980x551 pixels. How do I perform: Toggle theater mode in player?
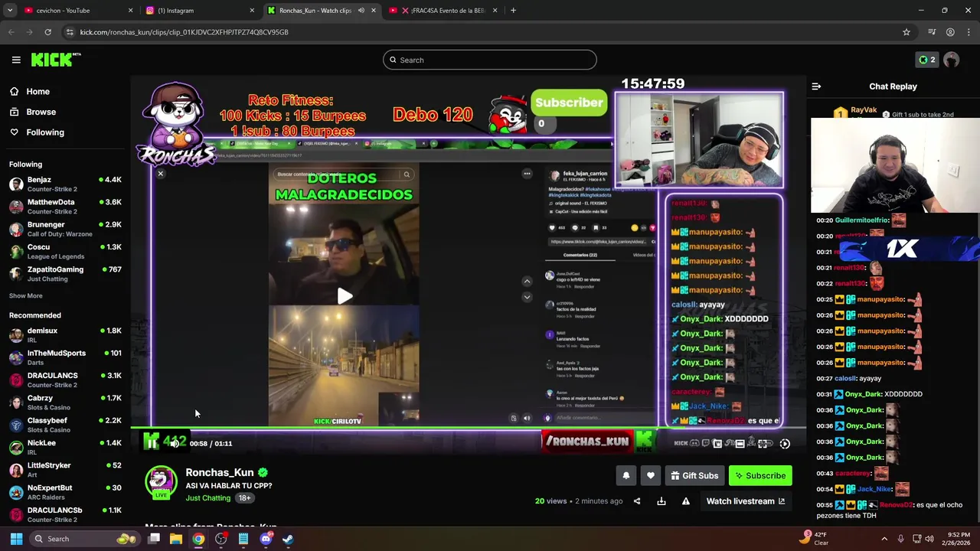740,443
